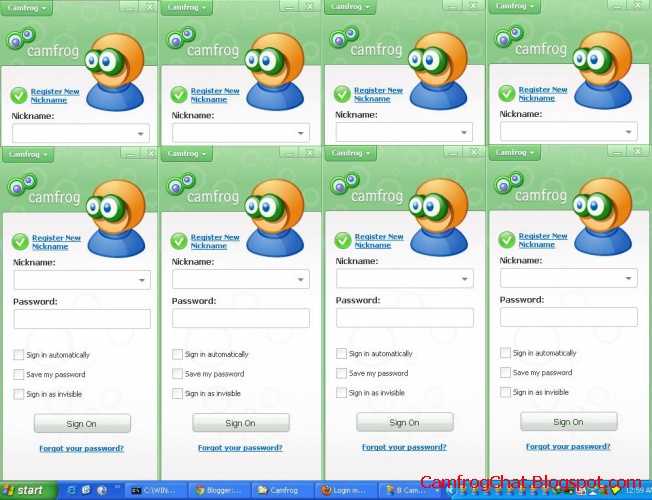
Task: Expand Nickname dropdown in bottom-right window
Action: pyautogui.click(x=629, y=278)
